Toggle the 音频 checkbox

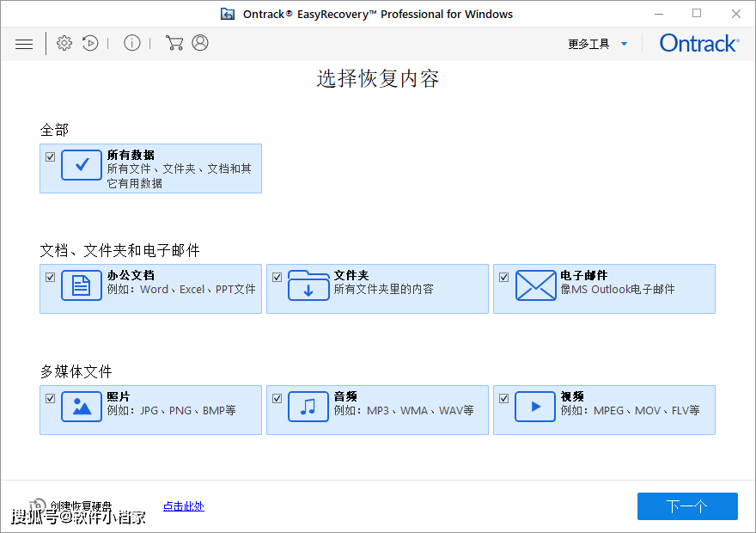277,398
